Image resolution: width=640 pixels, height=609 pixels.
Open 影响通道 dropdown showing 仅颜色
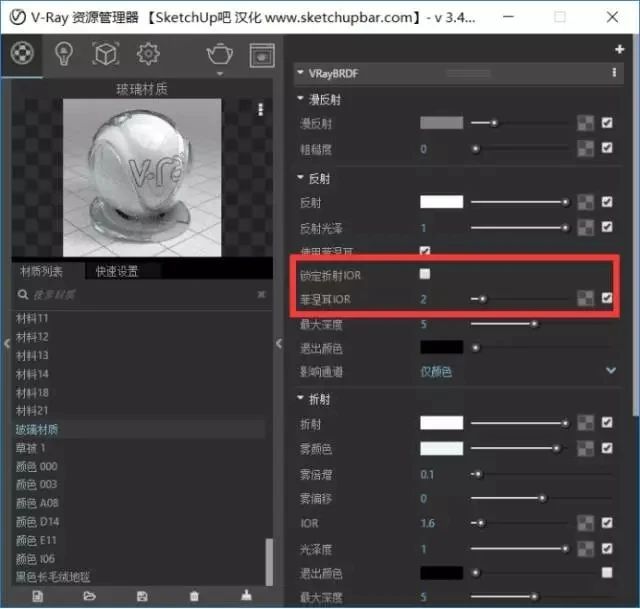point(518,371)
